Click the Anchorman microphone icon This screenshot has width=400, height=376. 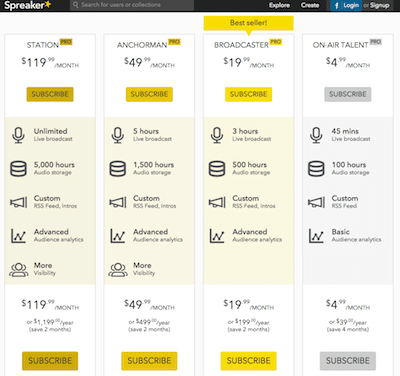[x=118, y=135]
